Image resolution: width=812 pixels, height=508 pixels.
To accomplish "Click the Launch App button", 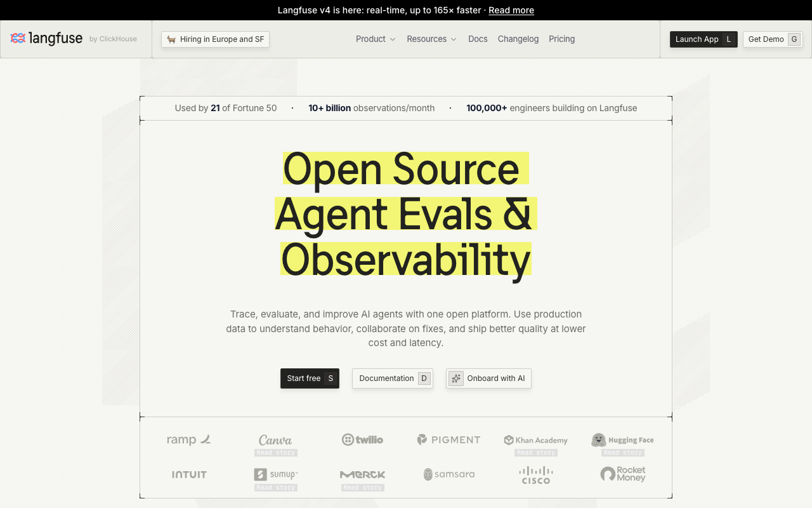I will pos(704,39).
